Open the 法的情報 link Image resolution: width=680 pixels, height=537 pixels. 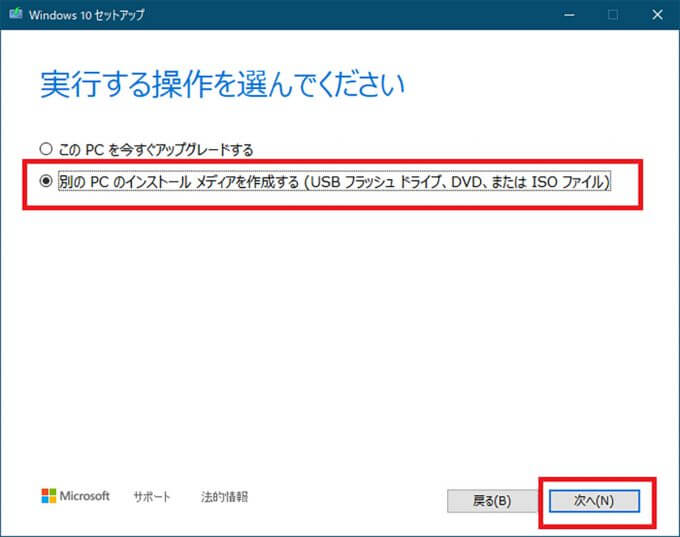click(x=224, y=496)
